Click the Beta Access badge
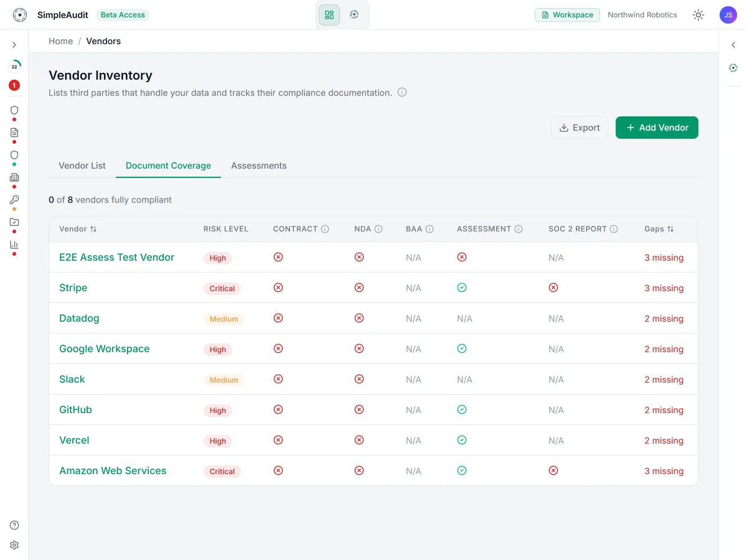 click(123, 15)
